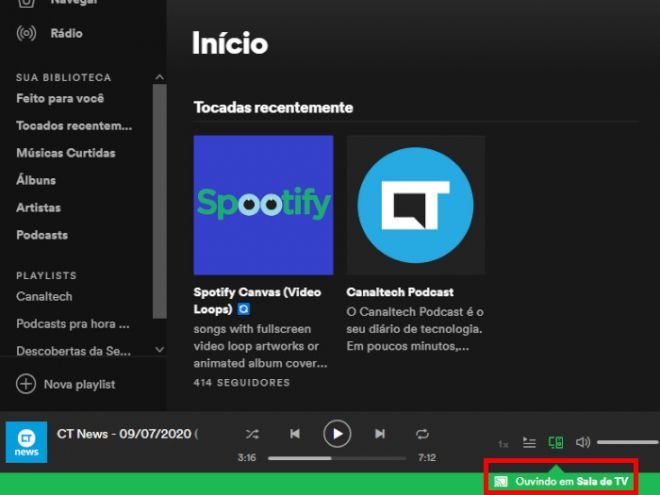Open Tocados recentemente in sidebar
660x495 pixels.
point(74,126)
